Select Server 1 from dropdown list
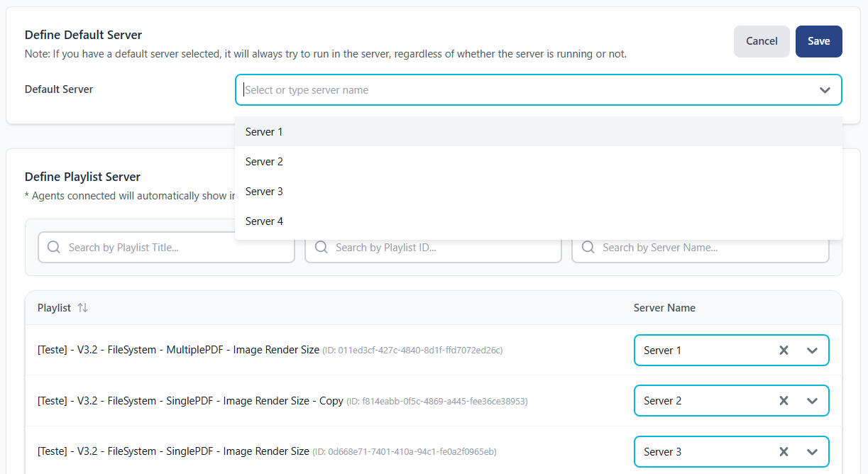Image resolution: width=868 pixels, height=474 pixels. click(x=539, y=131)
